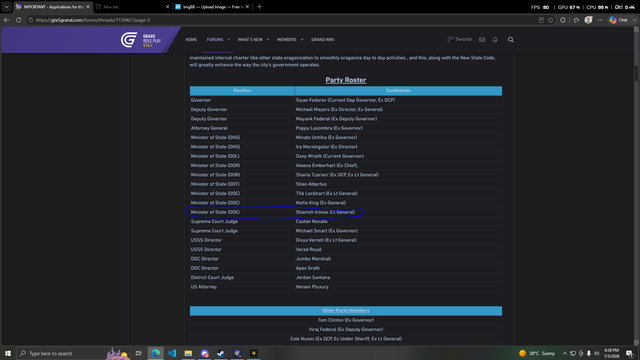Open the MEMBERS navigation item
The width and height of the screenshot is (640, 360).
coord(287,40)
